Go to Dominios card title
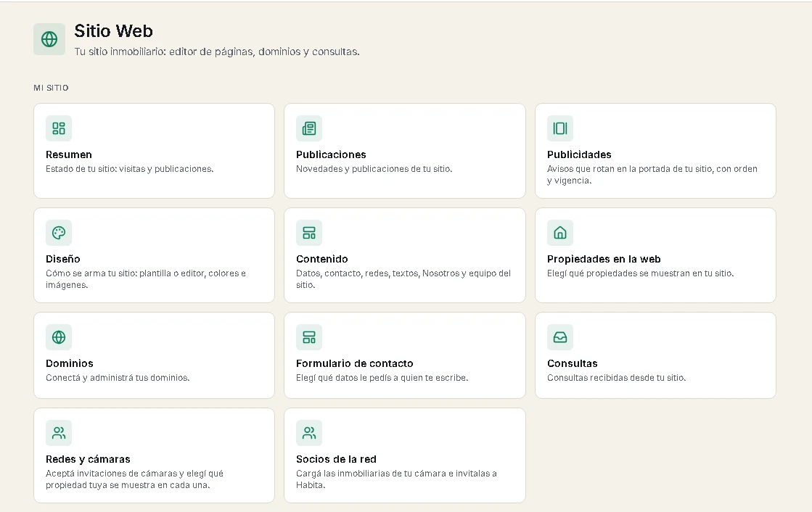 [x=70, y=363]
